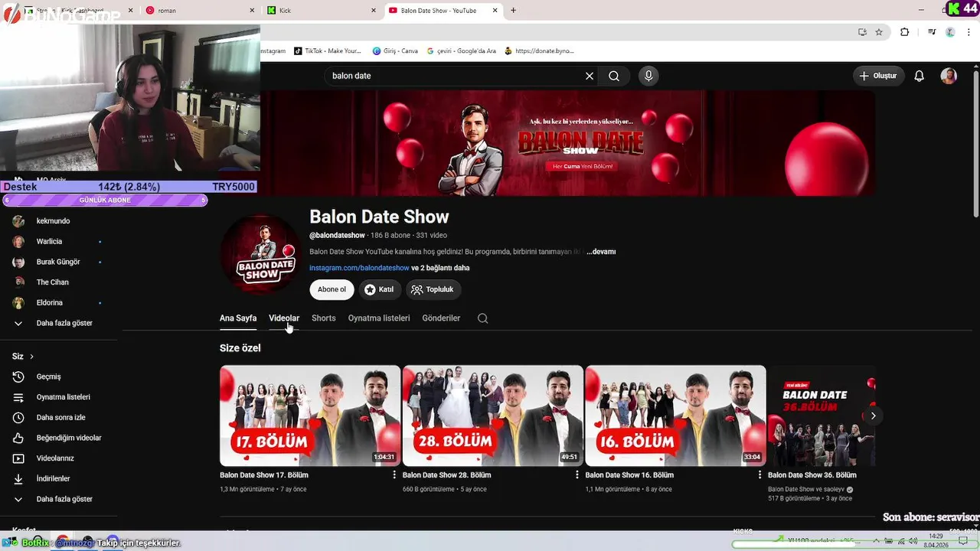Open browser extensions puzzle icon
This screenshot has width=980, height=551.
904,32
